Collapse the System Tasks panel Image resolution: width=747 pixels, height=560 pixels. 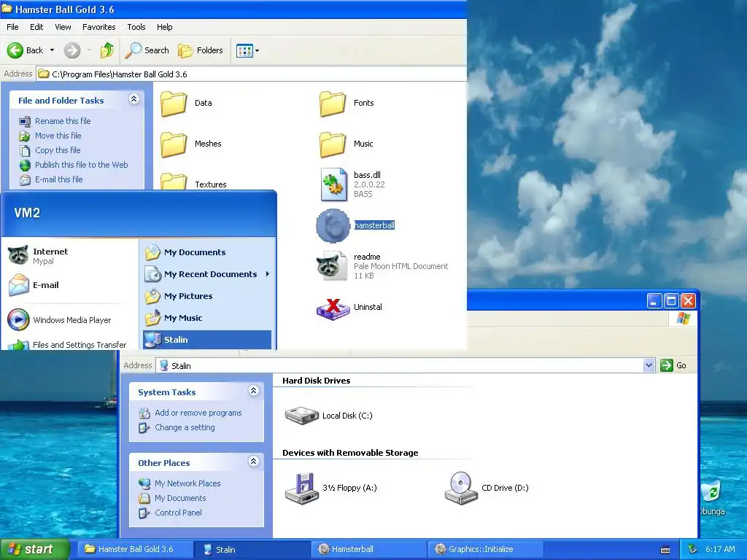[253, 391]
